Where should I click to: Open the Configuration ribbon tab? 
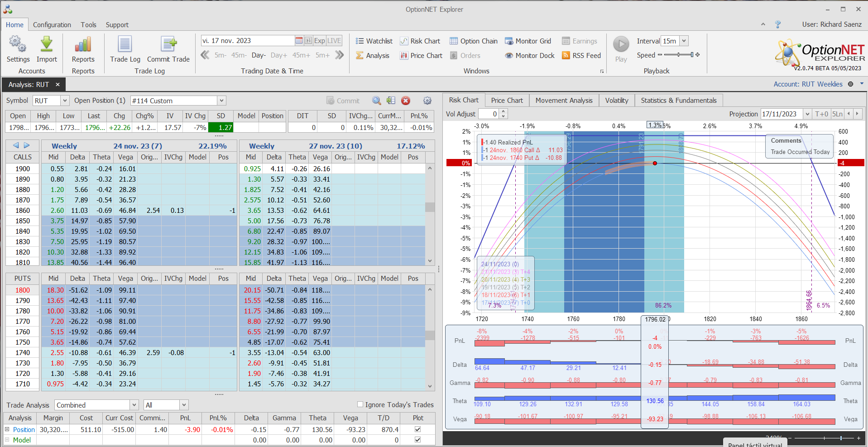click(52, 25)
